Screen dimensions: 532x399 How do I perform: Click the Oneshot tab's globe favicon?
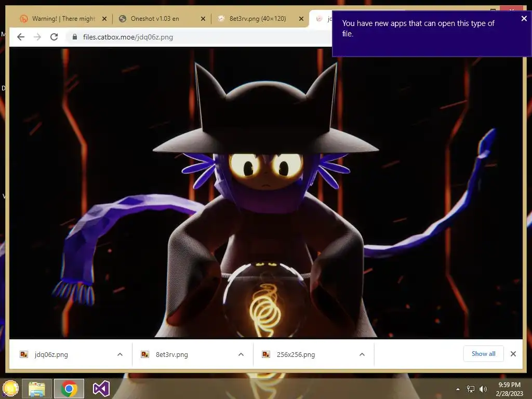coord(123,19)
